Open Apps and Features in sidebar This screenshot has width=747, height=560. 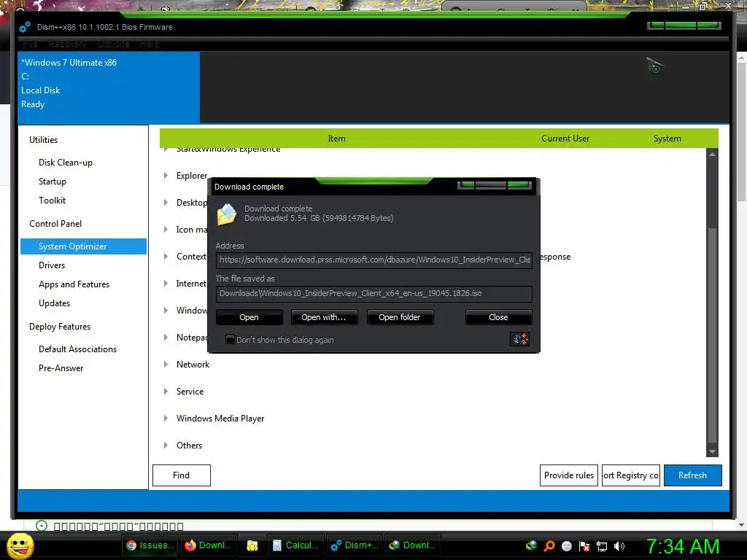pyautogui.click(x=74, y=284)
